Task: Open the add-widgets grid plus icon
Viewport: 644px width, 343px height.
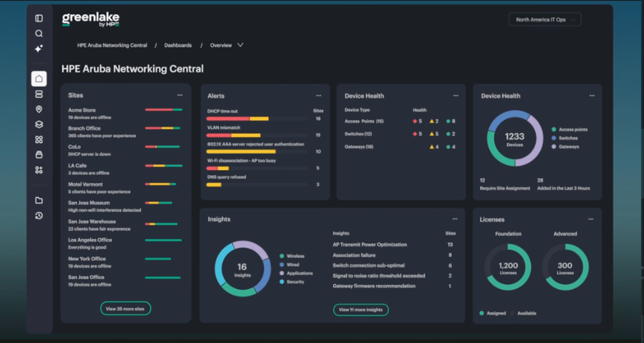Action: tap(39, 170)
